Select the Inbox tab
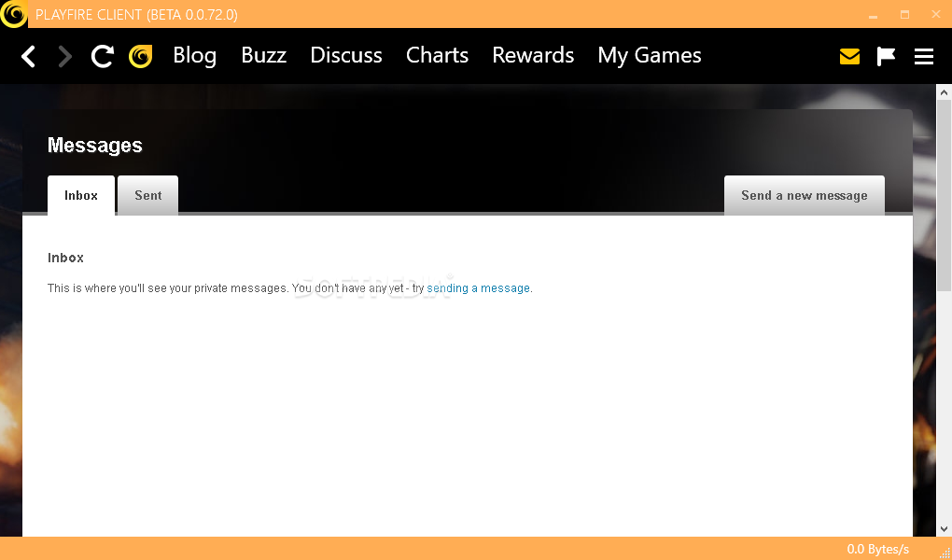 coord(81,196)
